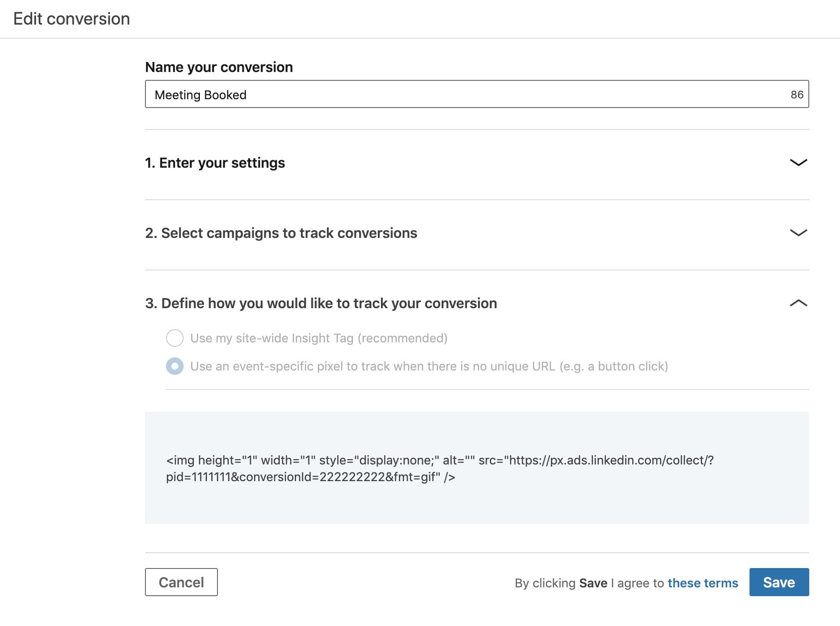The height and width of the screenshot is (626, 840).
Task: Click '2. Select campaigns to track conversions' heading
Action: 281,233
